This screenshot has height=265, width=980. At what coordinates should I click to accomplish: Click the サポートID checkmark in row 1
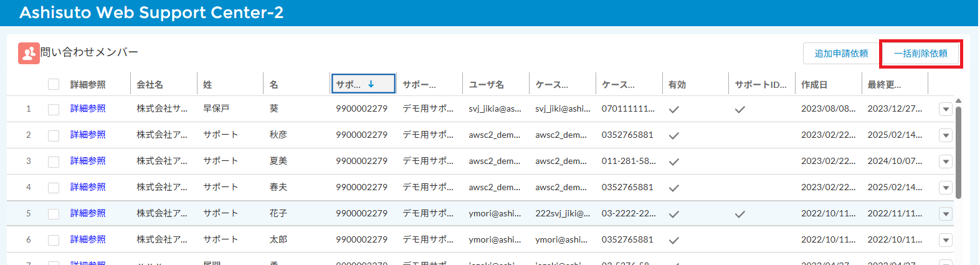[x=740, y=109]
